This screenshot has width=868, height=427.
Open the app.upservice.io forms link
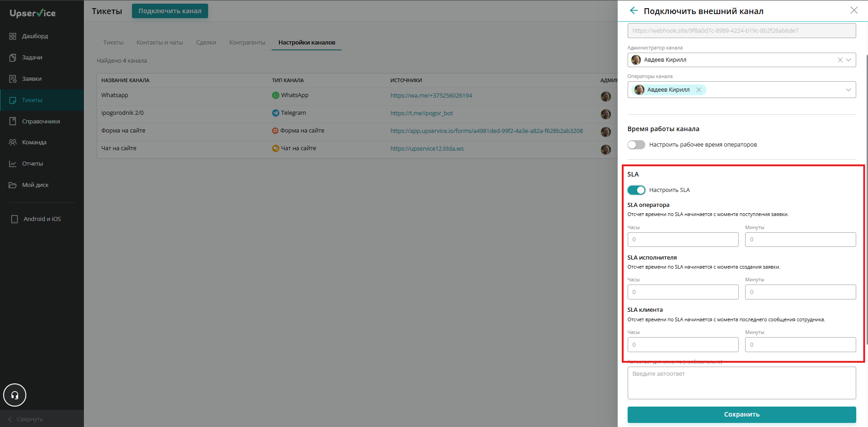click(x=487, y=131)
